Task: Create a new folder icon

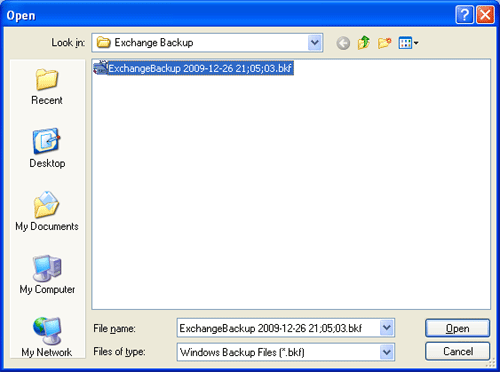Action: click(x=384, y=43)
